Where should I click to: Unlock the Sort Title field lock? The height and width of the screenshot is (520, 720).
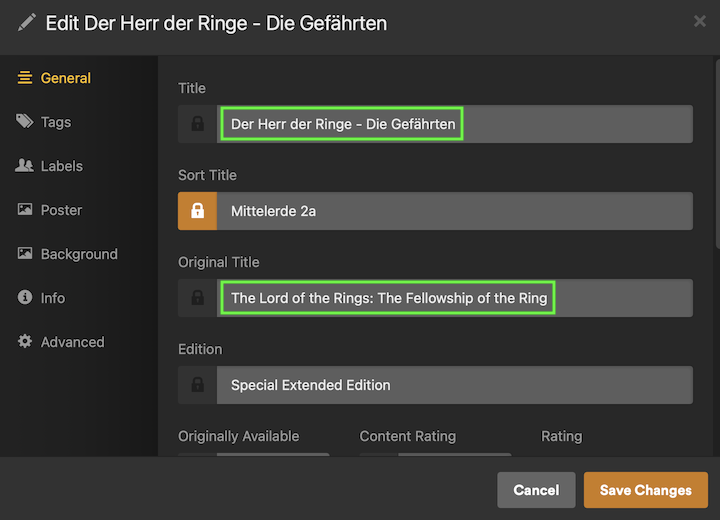[198, 211]
